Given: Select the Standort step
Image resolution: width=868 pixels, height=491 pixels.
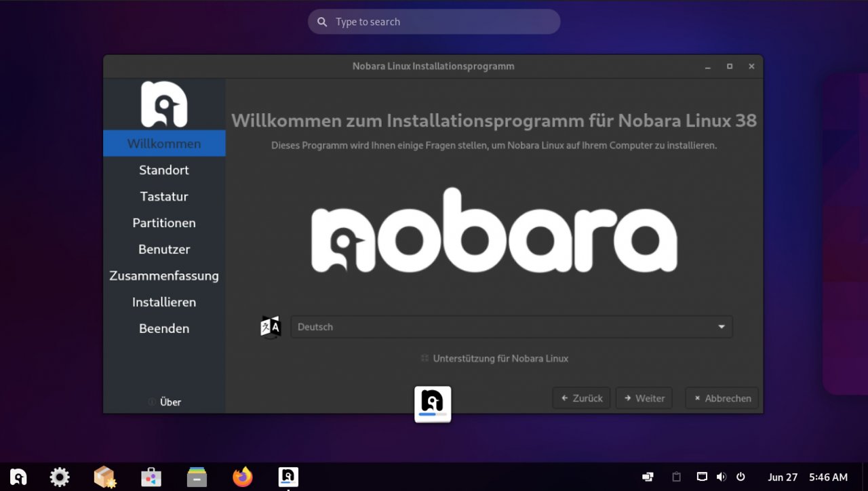Looking at the screenshot, I should pos(164,170).
